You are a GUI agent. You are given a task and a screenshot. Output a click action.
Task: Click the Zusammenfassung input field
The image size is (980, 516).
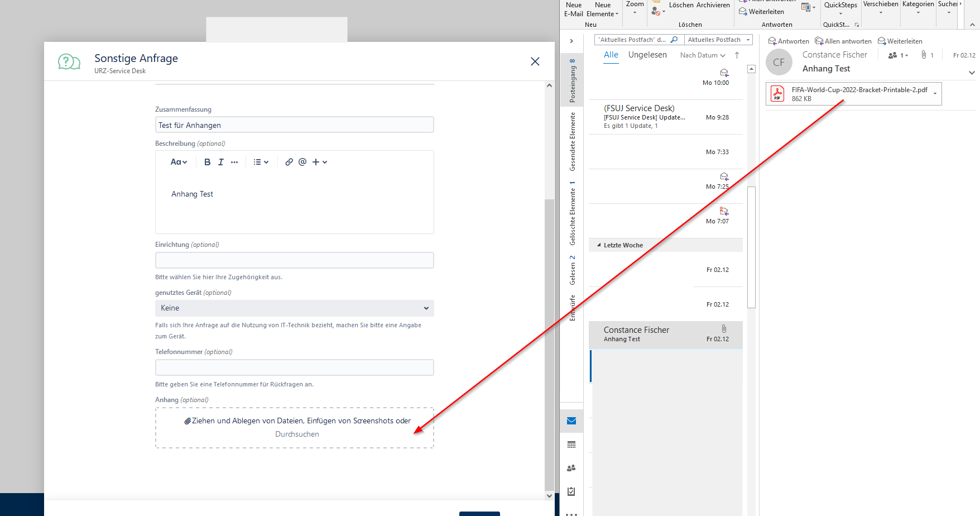pyautogui.click(x=295, y=125)
